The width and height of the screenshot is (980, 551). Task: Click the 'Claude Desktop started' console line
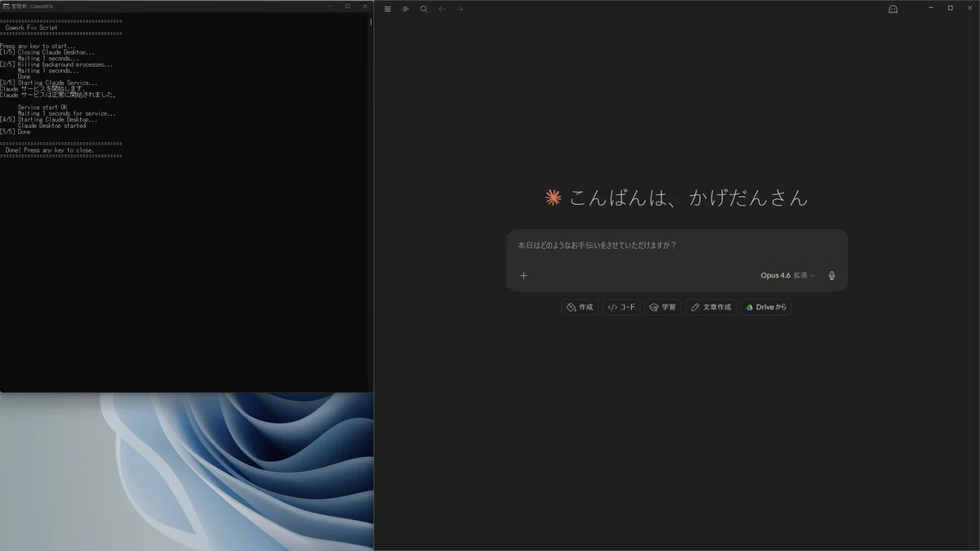51,126
